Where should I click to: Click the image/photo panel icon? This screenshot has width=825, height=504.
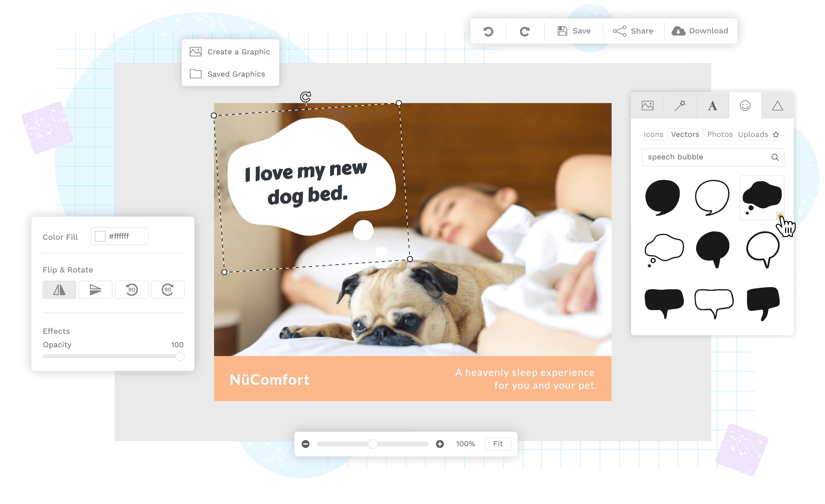(648, 106)
